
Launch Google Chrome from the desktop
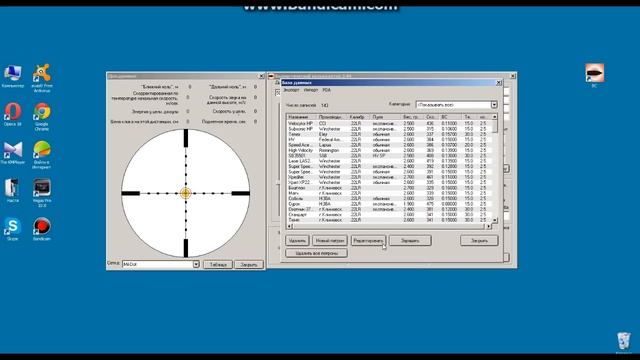pos(42,116)
